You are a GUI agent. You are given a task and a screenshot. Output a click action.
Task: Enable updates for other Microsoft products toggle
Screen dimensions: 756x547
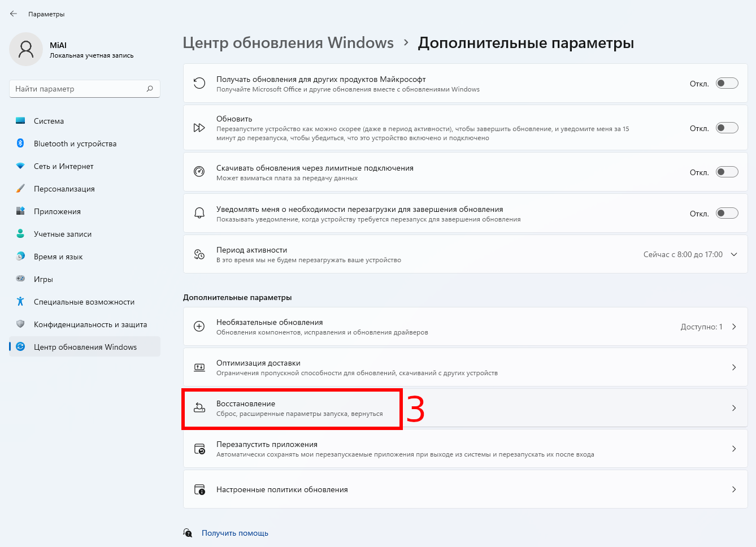pyautogui.click(x=727, y=84)
